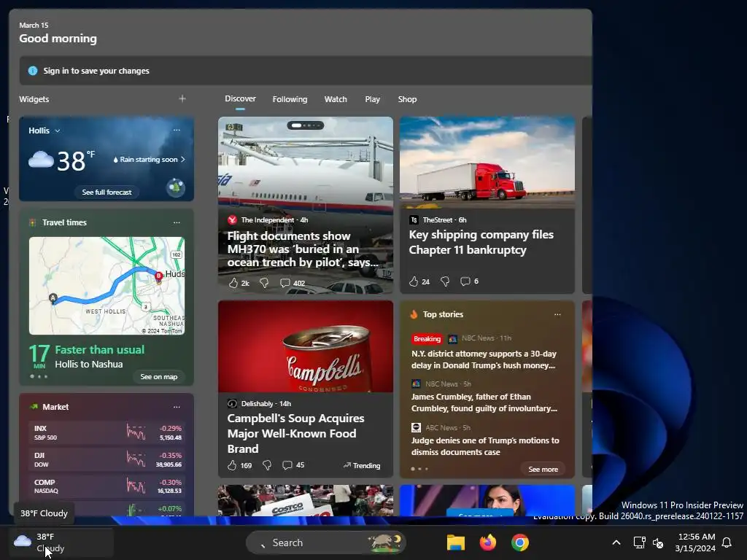The width and height of the screenshot is (747, 560).
Task: Click the globe icon in the weather widget
Action: (176, 187)
